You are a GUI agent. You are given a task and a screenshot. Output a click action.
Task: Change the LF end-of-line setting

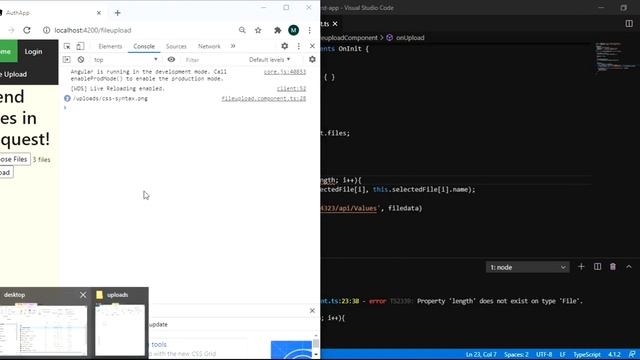562,354
